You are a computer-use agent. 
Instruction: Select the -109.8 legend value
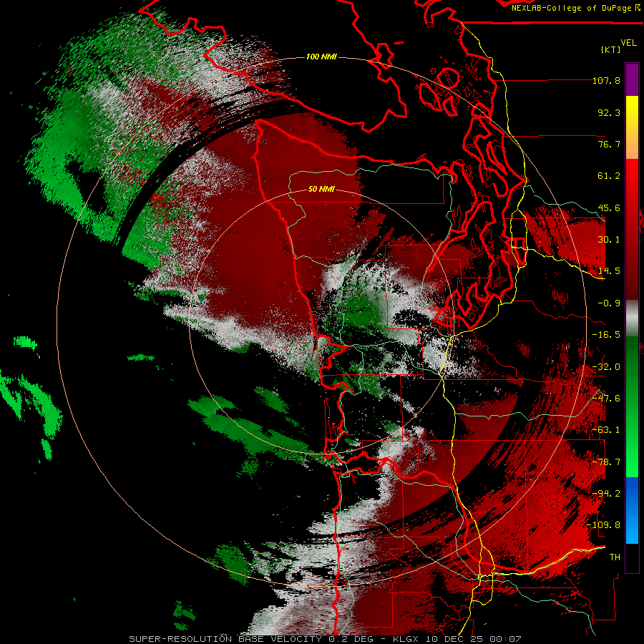tap(603, 525)
